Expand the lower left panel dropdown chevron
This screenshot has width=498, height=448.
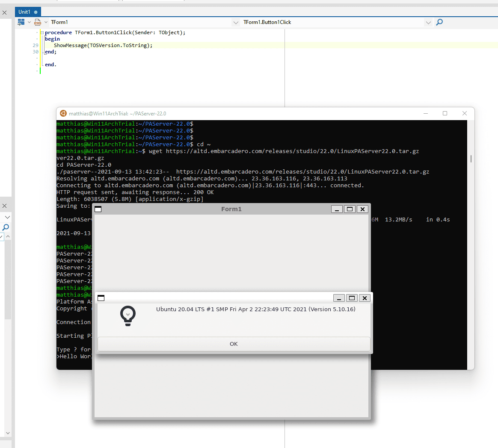point(8,217)
